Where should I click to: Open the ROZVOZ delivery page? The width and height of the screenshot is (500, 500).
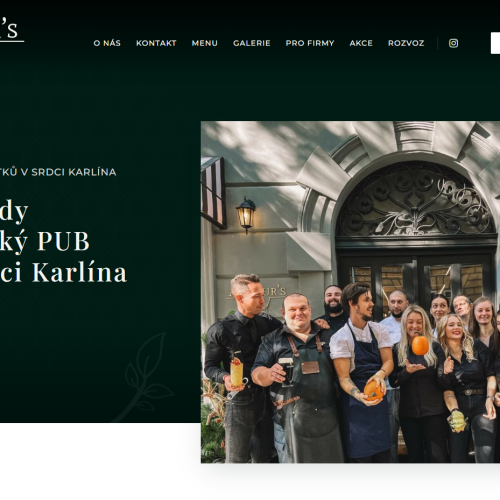tap(406, 43)
